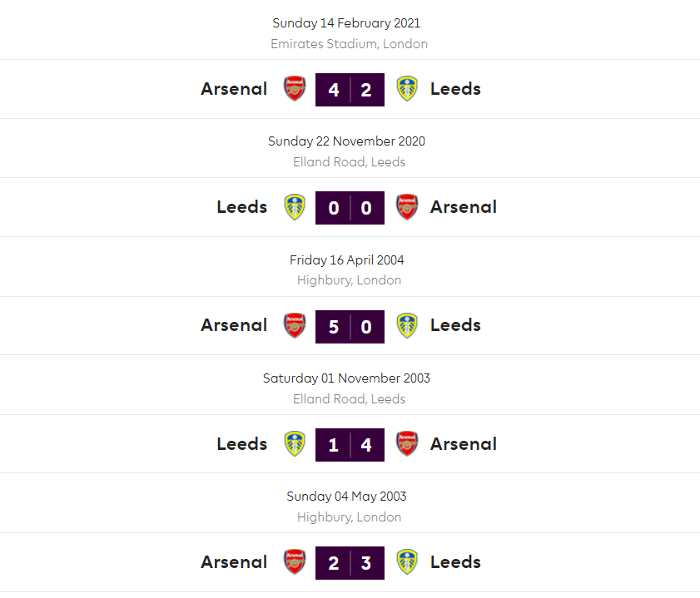Click the Arsenal crest in the 1-4 match

[x=407, y=444]
